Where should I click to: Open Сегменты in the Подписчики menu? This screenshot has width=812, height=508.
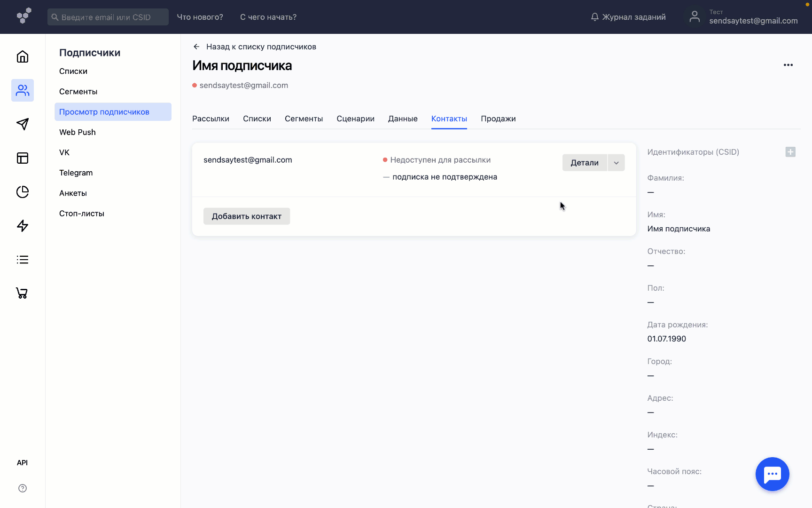[78, 91]
